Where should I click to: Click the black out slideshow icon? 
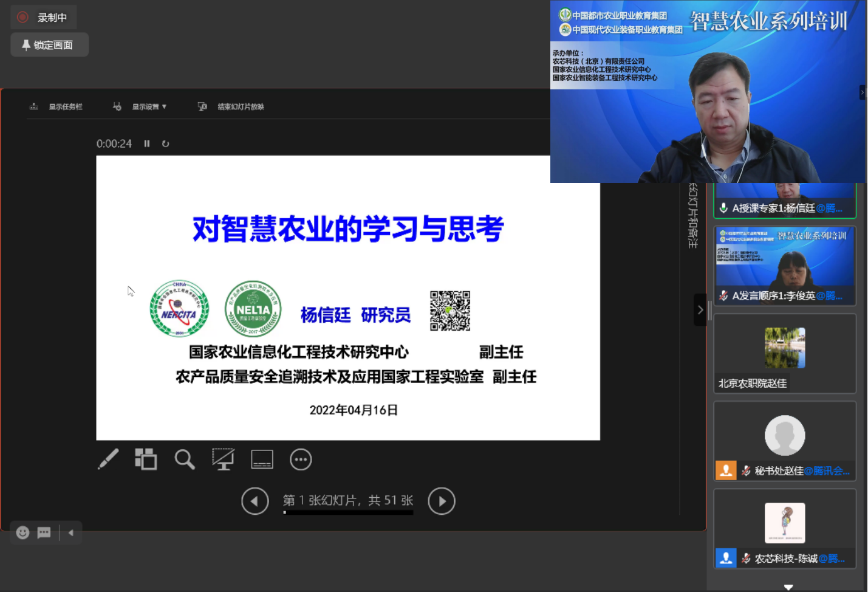point(223,459)
